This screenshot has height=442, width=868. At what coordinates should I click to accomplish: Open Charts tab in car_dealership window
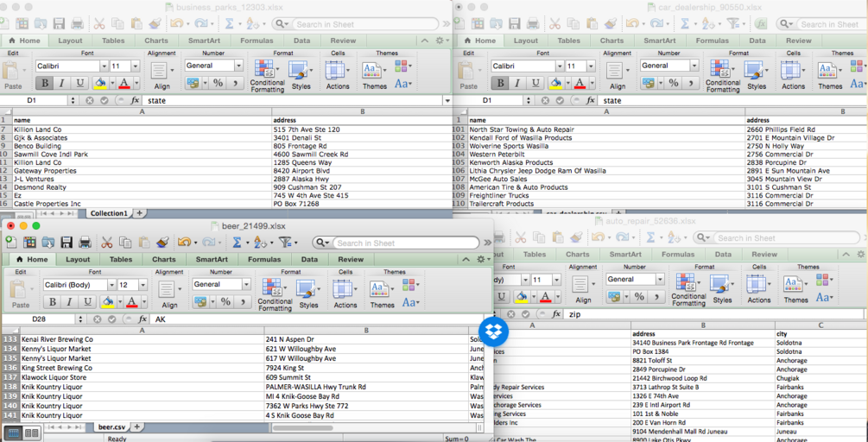611,41
